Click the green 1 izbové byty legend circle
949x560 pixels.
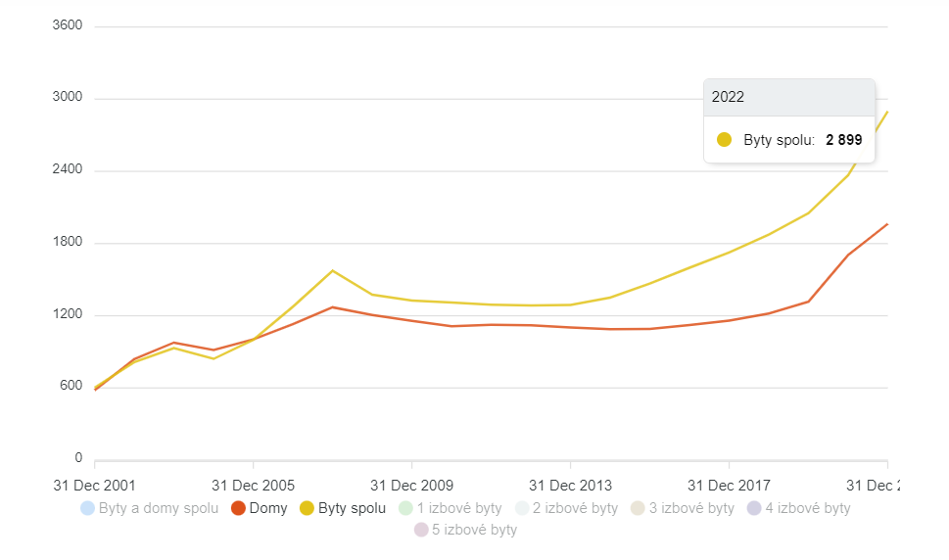pyautogui.click(x=405, y=508)
